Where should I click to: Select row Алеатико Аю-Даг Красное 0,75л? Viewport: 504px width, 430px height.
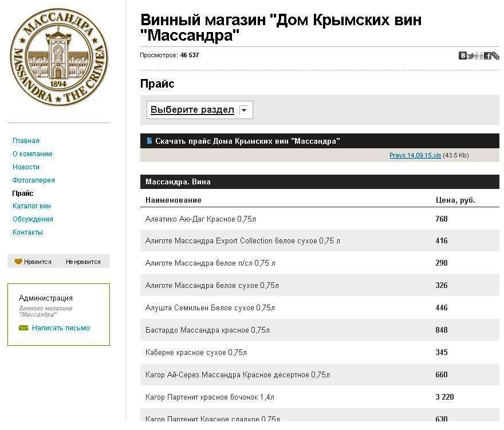tap(320, 219)
